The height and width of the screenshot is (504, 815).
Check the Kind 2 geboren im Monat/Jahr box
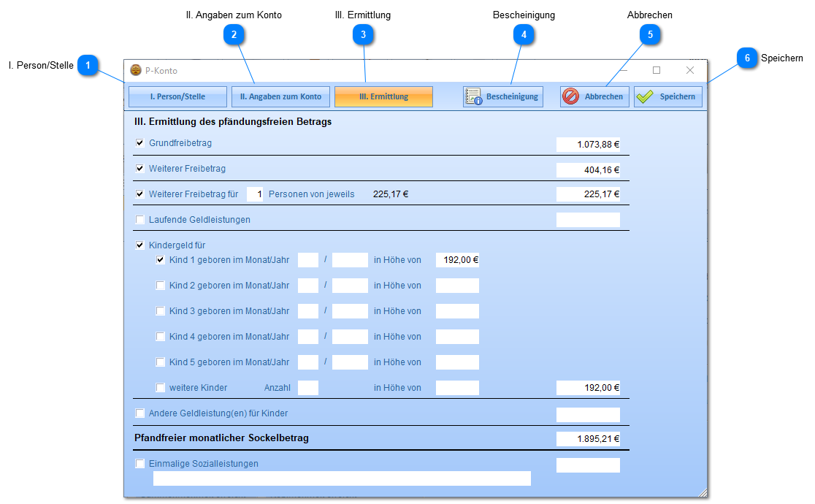click(161, 286)
